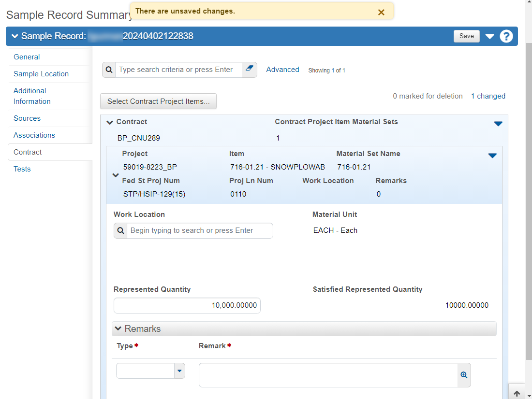Click the Save button
Screen dimensions: 532x399
tap(467, 36)
